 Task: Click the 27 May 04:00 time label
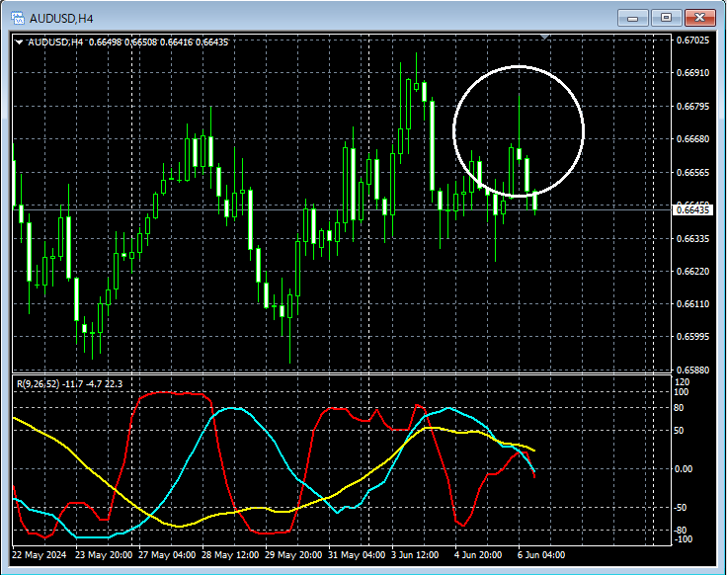coord(167,555)
